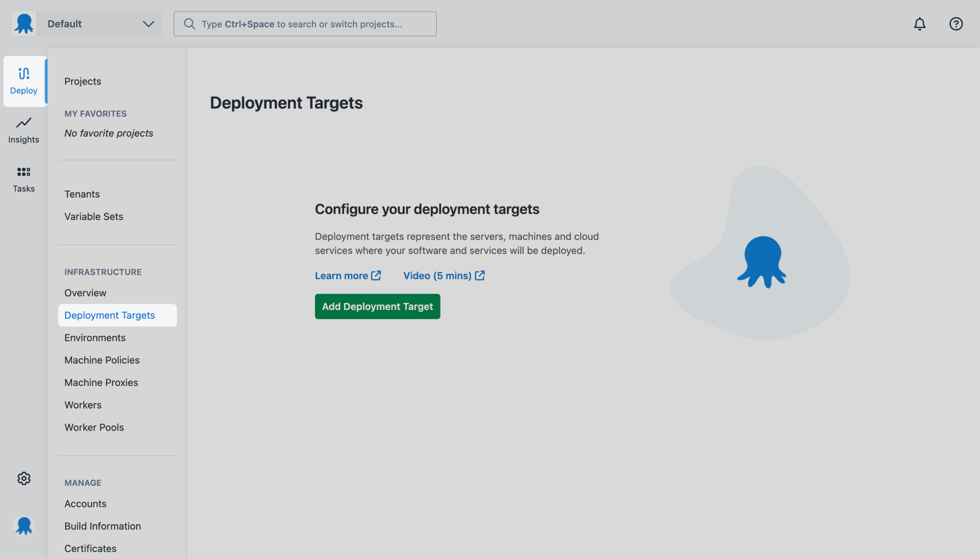This screenshot has height=559, width=980.
Task: Click the Octopus logo in the space switcher
Action: click(24, 24)
